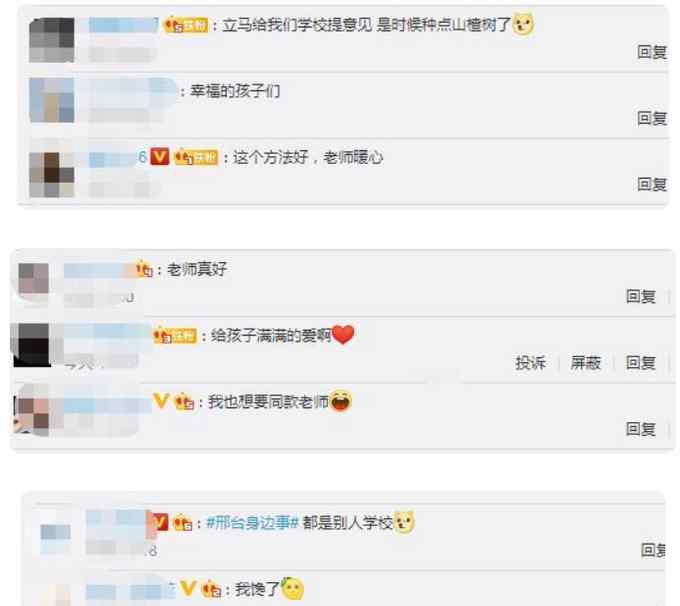
Task: Reply to the 老师真好 comment
Action: click(641, 297)
